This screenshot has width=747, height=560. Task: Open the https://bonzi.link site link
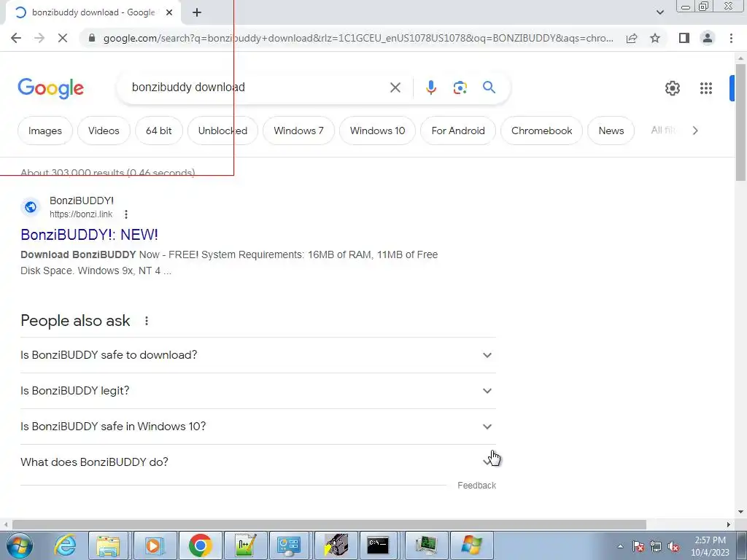pos(81,214)
